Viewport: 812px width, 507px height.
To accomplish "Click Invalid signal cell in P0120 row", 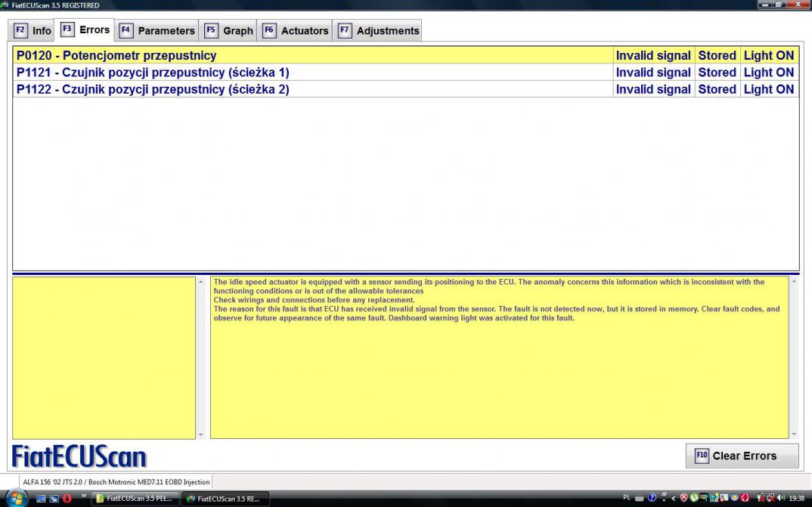I will [x=653, y=55].
